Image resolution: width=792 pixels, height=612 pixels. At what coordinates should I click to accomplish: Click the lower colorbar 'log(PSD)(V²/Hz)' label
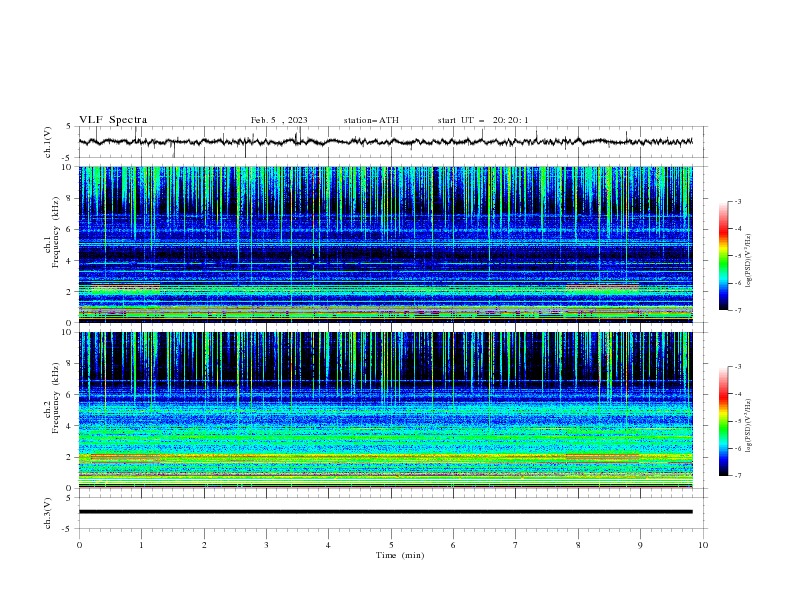pyautogui.click(x=748, y=426)
